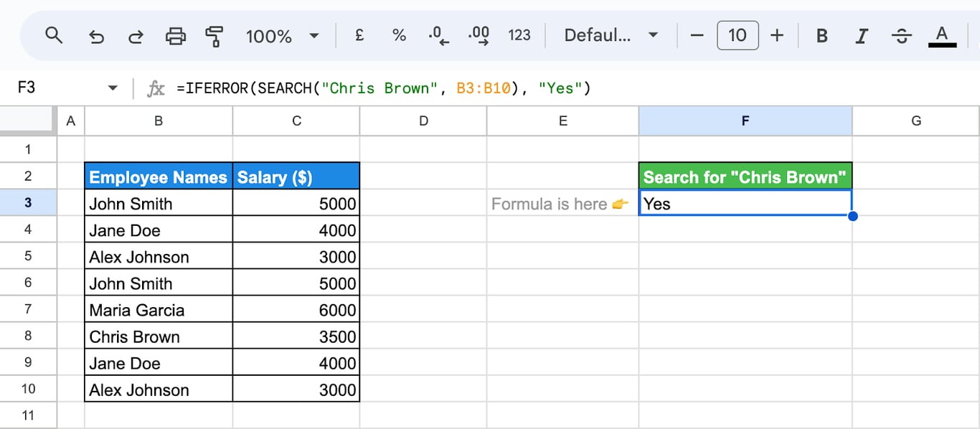Select column C header
The height and width of the screenshot is (429, 980).
click(296, 121)
